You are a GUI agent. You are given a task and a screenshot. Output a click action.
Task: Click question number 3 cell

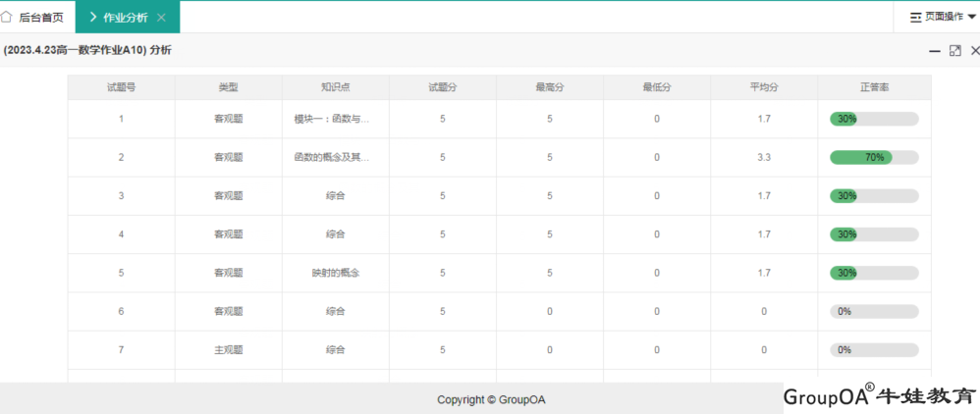[121, 196]
